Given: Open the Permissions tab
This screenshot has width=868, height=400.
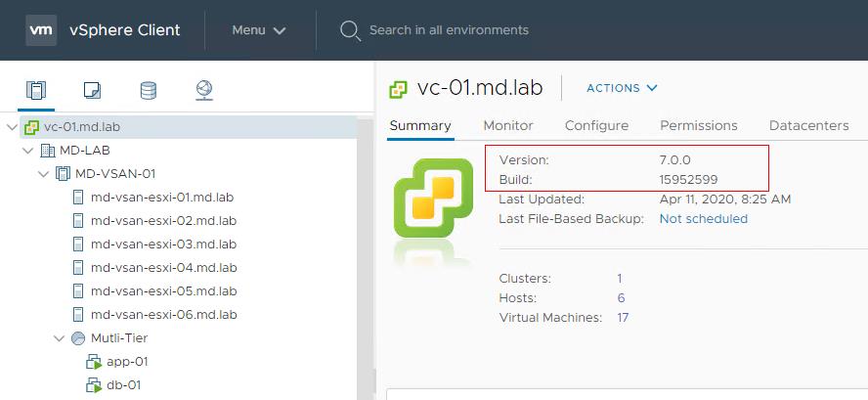Looking at the screenshot, I should coord(699,126).
